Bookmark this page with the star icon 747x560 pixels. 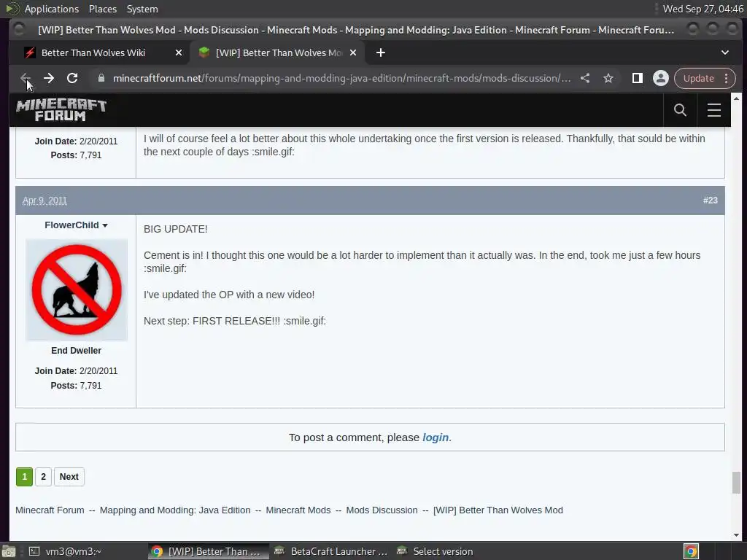(608, 78)
